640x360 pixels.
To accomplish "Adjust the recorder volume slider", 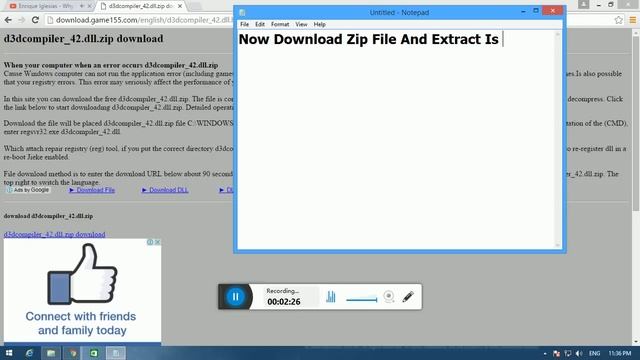I will [362, 300].
